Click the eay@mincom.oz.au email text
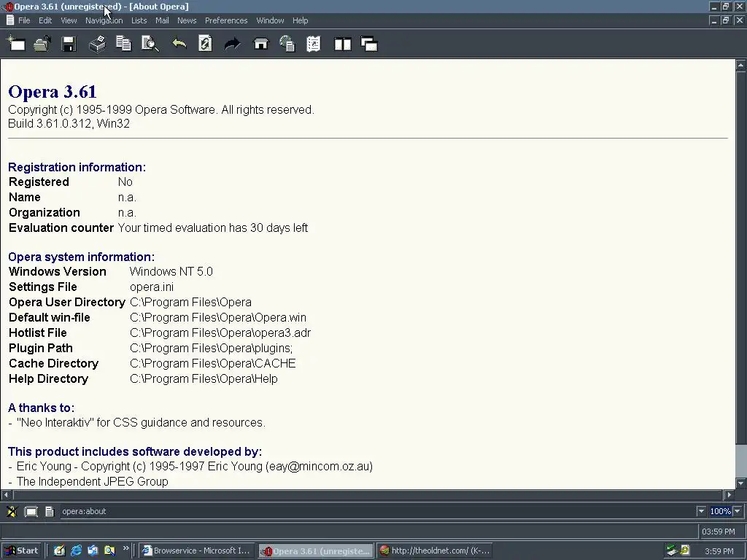The width and height of the screenshot is (747, 560). (x=321, y=466)
